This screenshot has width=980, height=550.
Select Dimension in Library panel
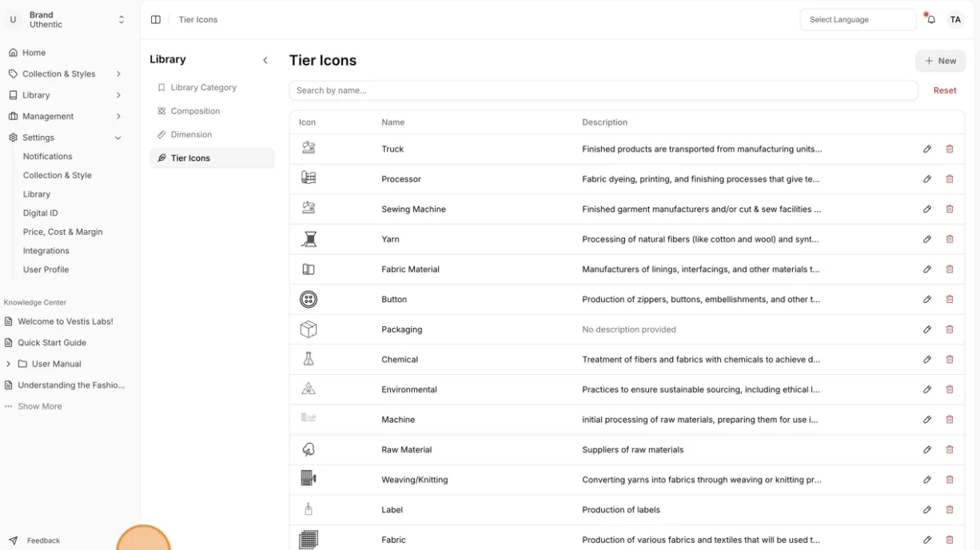point(212,134)
